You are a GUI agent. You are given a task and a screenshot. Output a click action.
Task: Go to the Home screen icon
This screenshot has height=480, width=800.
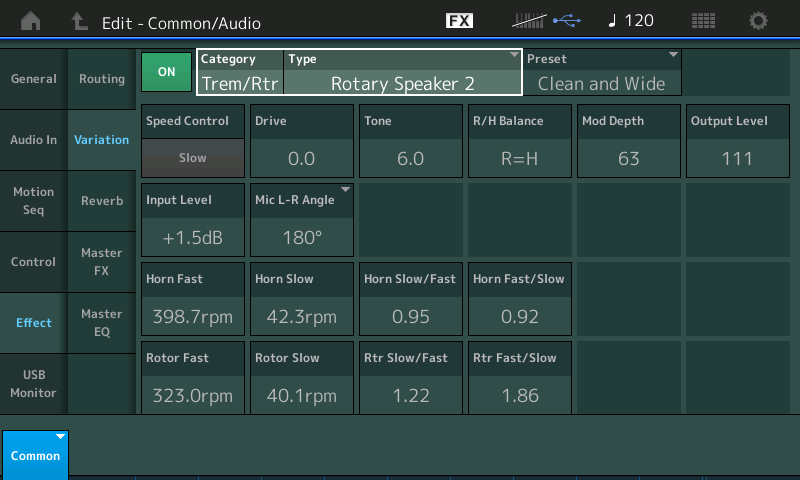tap(32, 21)
